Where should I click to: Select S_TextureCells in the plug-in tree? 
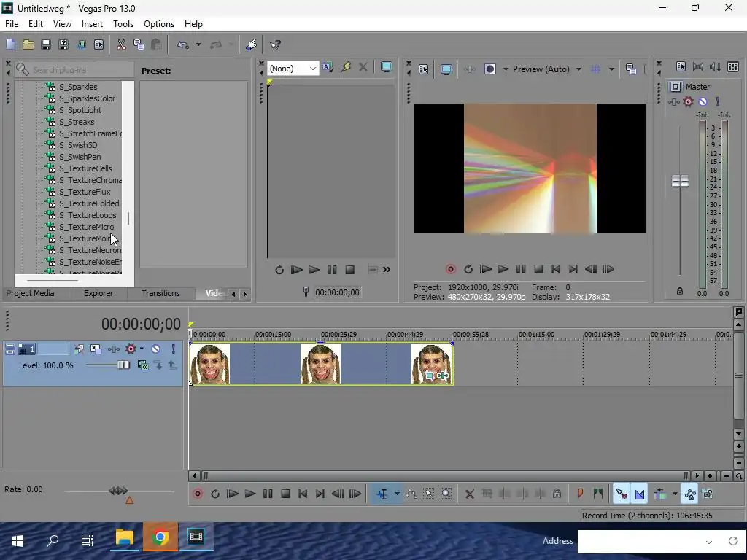tap(85, 168)
